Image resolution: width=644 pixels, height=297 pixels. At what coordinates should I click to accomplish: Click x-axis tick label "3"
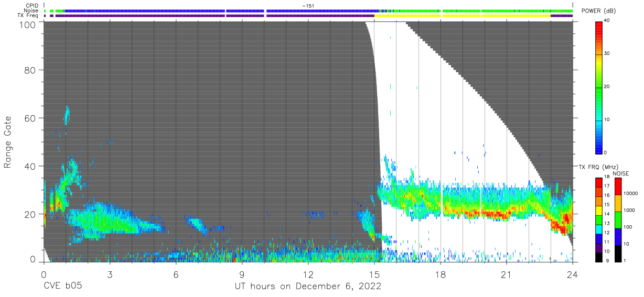[110, 274]
